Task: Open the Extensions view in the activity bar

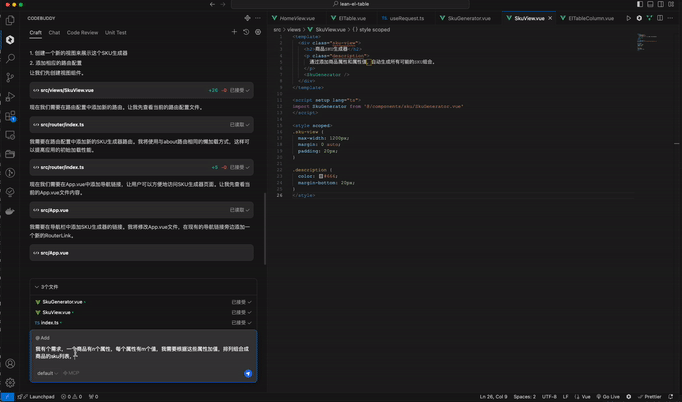Action: tap(10, 116)
